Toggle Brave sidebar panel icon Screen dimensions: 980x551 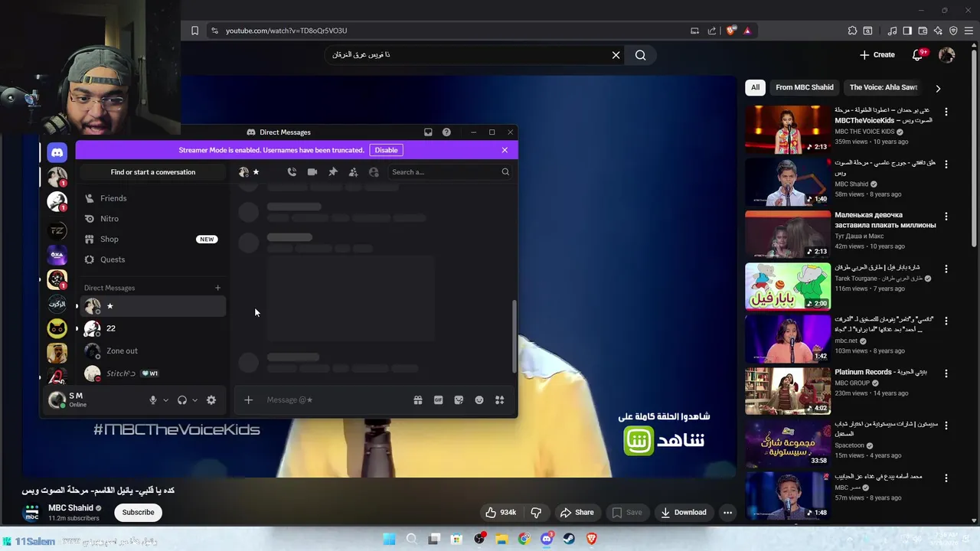(907, 31)
